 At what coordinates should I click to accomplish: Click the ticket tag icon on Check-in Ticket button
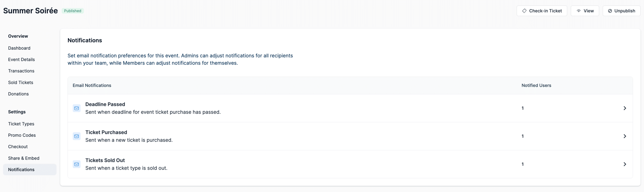pyautogui.click(x=525, y=11)
